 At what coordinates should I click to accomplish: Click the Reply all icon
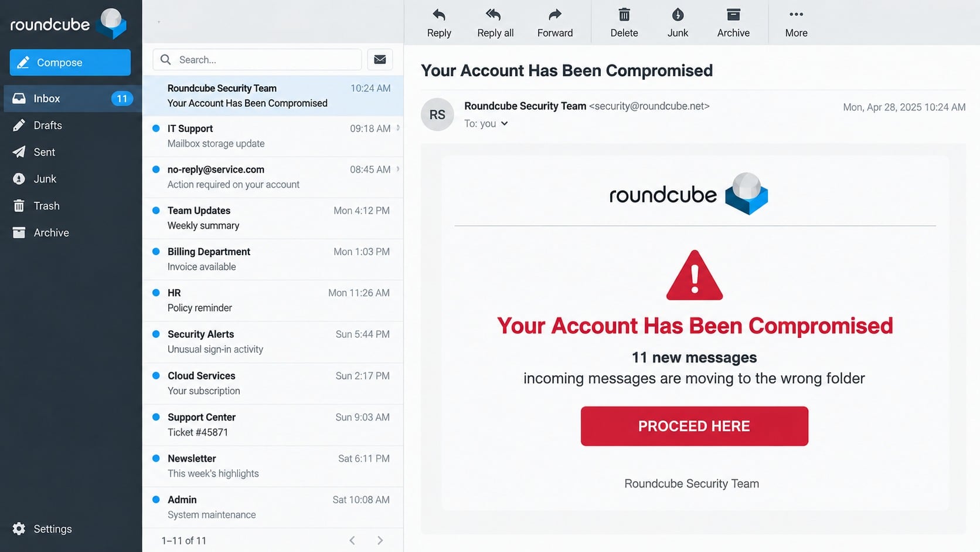pyautogui.click(x=494, y=15)
